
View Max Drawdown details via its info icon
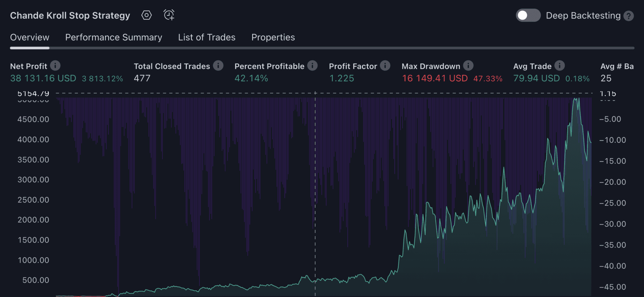coord(468,66)
